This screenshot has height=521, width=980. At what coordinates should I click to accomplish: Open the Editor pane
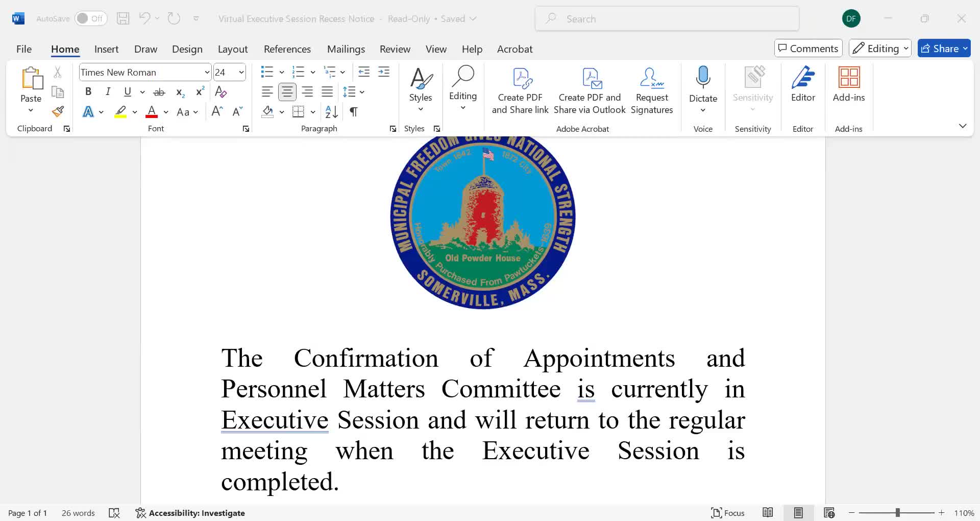pyautogui.click(x=803, y=85)
